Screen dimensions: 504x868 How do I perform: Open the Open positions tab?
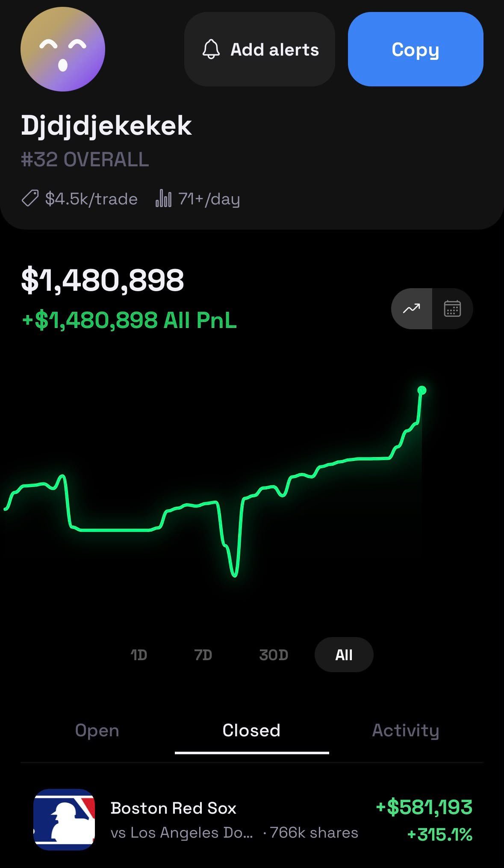click(97, 730)
